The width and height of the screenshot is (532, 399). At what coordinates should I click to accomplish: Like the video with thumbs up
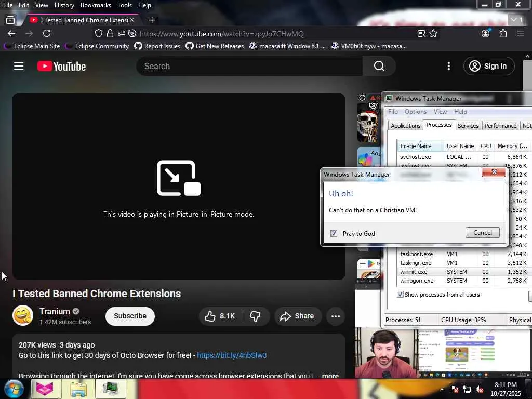[x=220, y=316]
